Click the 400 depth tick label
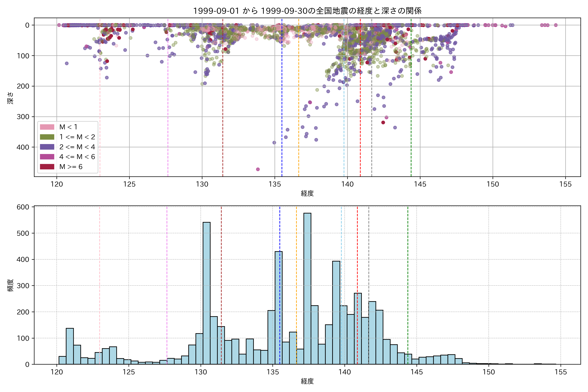The width and height of the screenshot is (588, 392). coord(23,147)
